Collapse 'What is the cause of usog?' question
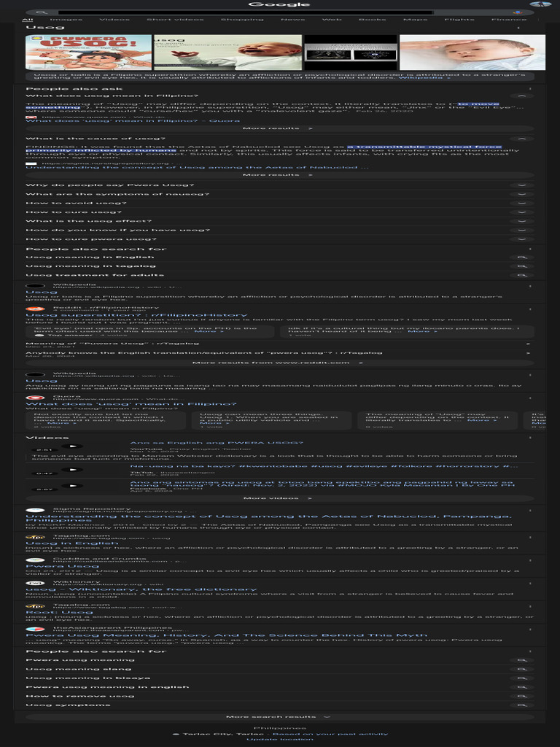 pyautogui.click(x=521, y=139)
